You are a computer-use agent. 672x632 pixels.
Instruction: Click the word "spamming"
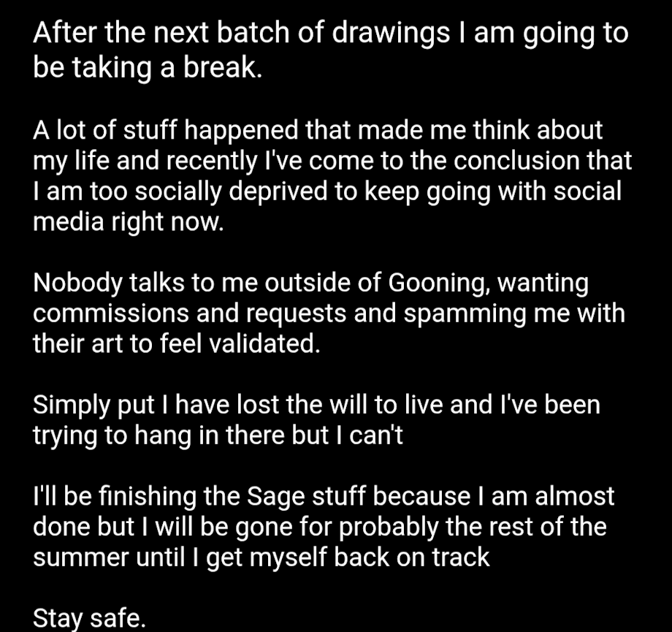[x=465, y=314]
